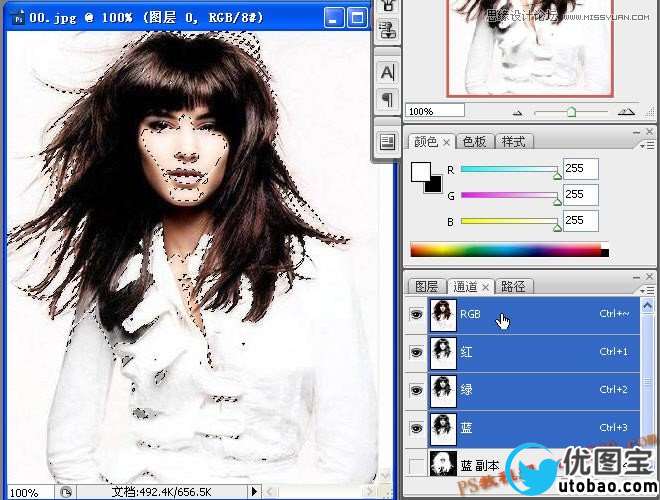Maximize the 00.jpg document window
The width and height of the screenshot is (660, 500).
357,18
